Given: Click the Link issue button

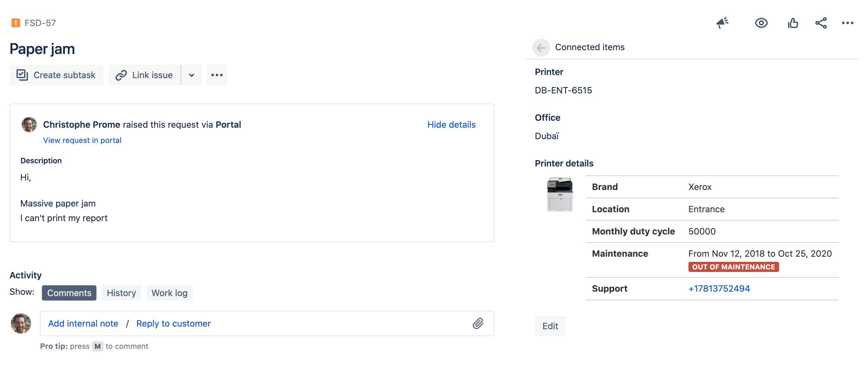Looking at the screenshot, I should 145,75.
